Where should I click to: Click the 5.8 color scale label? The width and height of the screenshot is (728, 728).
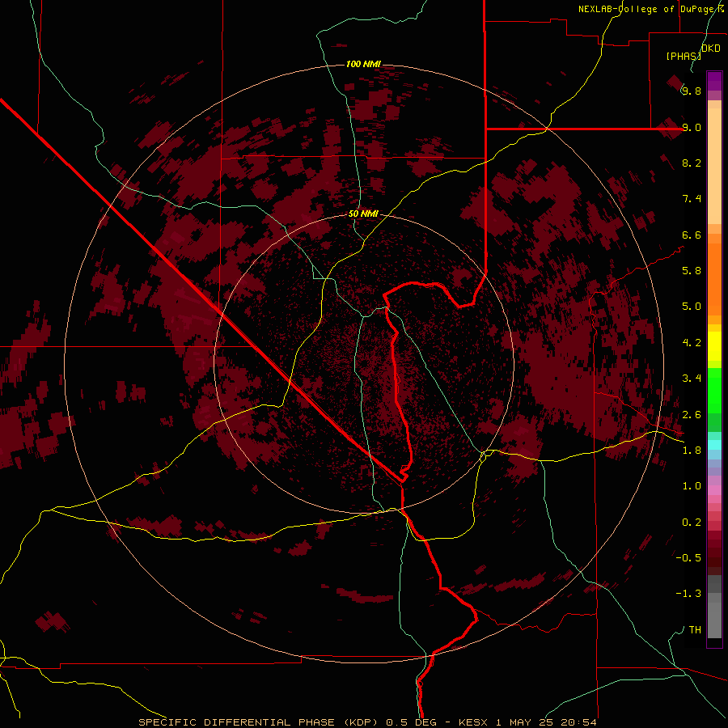(x=692, y=271)
